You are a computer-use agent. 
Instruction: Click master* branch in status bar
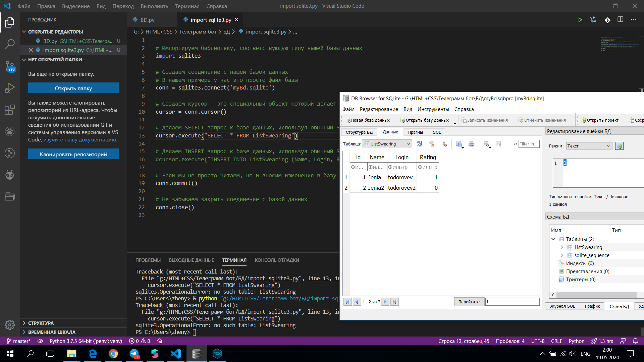point(18,341)
